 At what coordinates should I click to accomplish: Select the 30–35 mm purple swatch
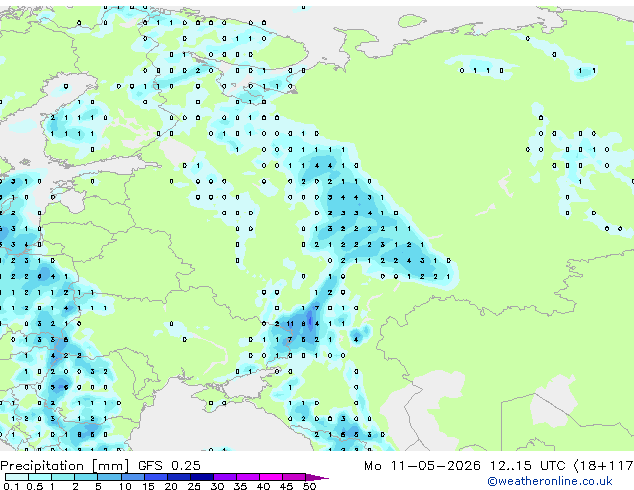224,477
